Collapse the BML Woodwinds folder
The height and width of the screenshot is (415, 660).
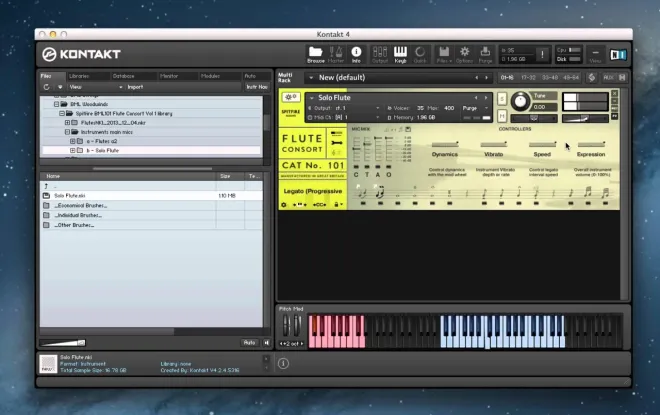coord(56,104)
